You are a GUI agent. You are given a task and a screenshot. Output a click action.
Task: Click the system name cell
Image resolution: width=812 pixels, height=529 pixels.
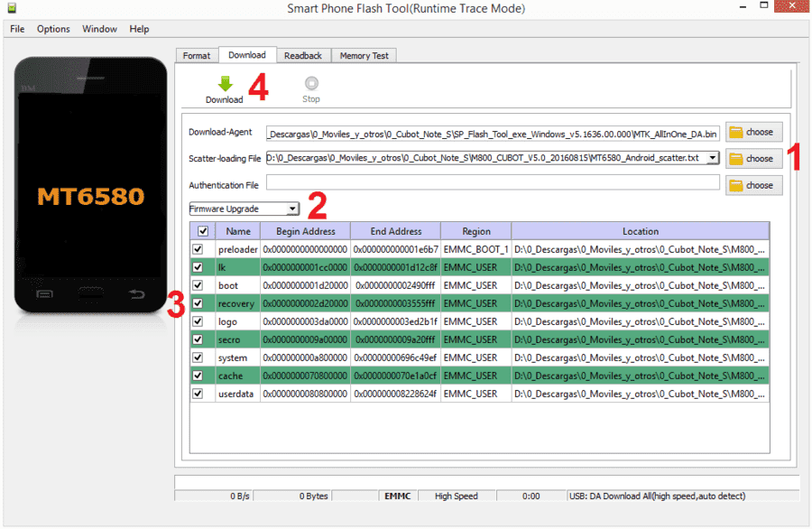coord(237,357)
